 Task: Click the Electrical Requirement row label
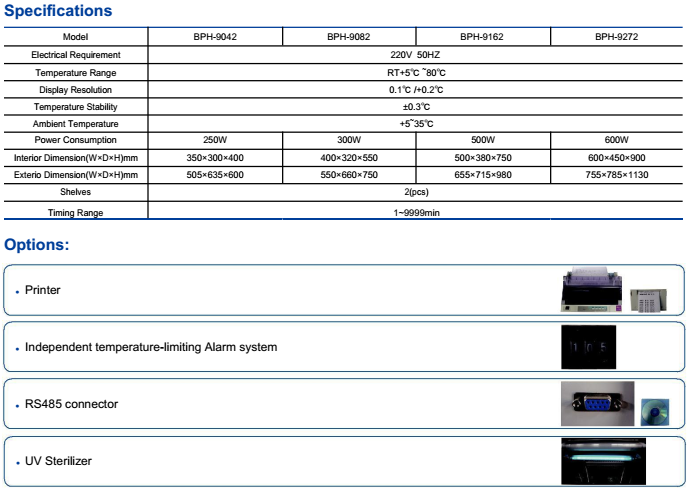[76, 55]
